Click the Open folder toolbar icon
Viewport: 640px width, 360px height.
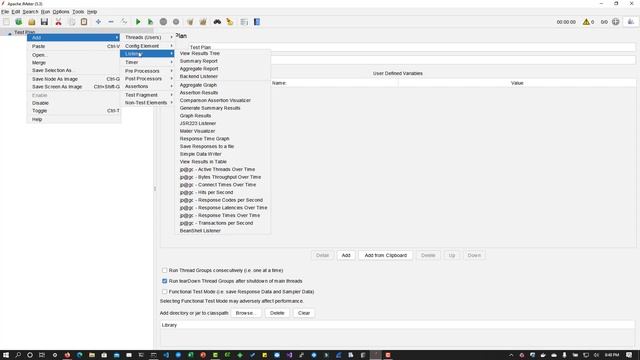click(31, 22)
